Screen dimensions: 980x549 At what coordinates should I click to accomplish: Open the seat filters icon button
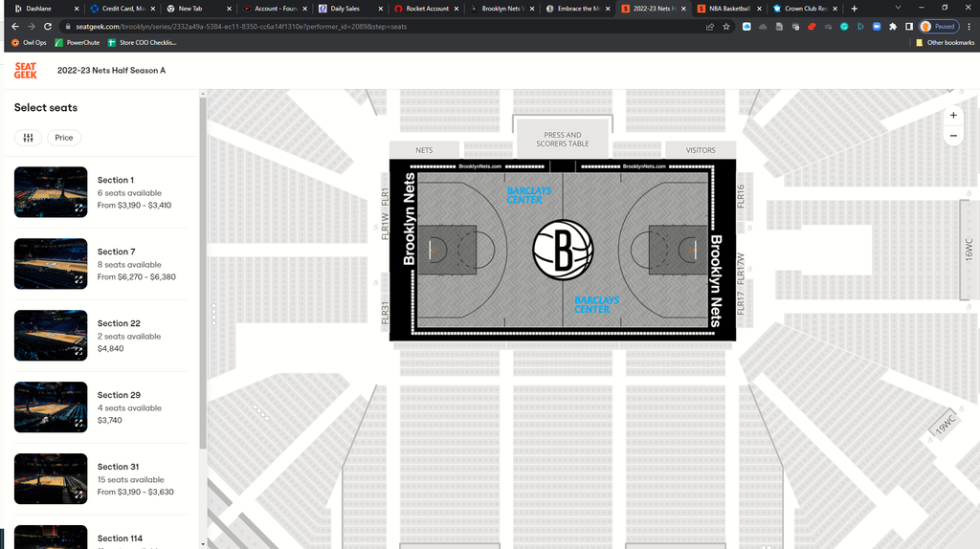click(x=29, y=138)
